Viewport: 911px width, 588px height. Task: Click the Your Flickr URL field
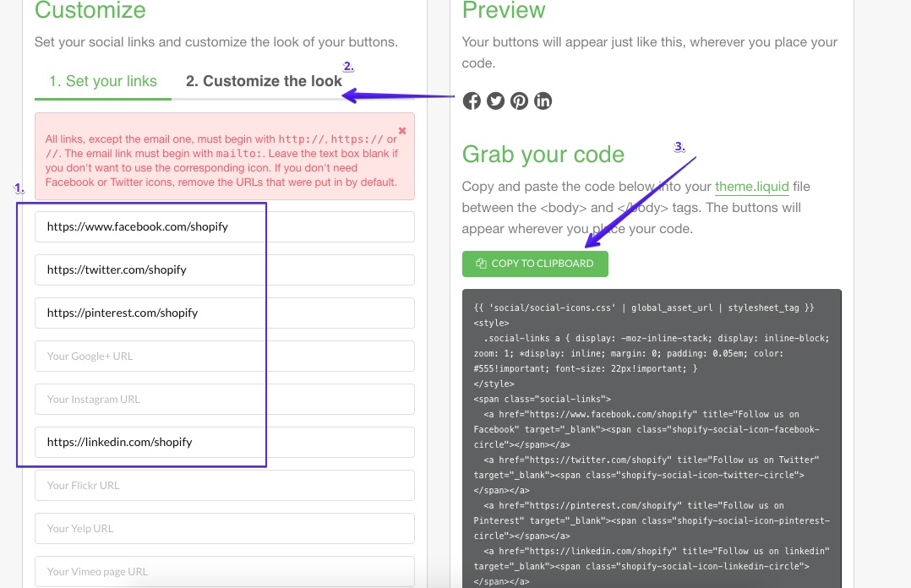click(x=224, y=485)
